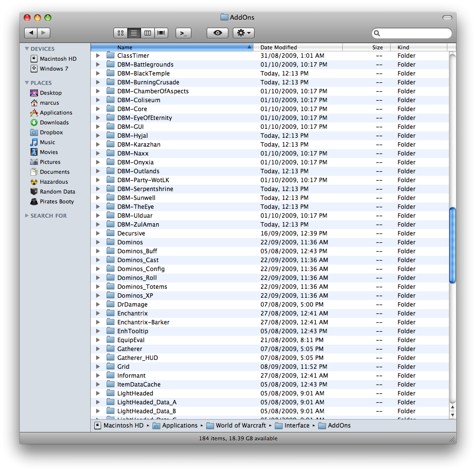Open Movies from sidebar
The height and width of the screenshot is (471, 476).
tap(44, 152)
